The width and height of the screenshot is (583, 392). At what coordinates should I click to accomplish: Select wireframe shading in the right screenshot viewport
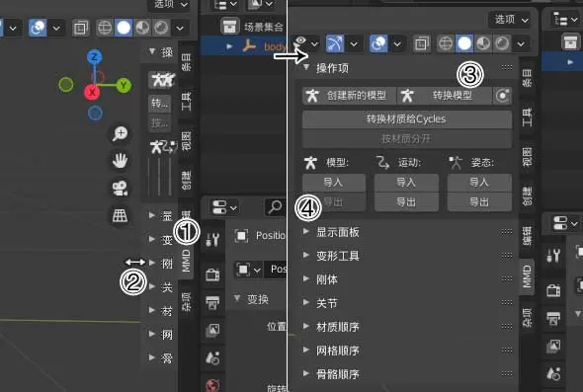point(445,43)
